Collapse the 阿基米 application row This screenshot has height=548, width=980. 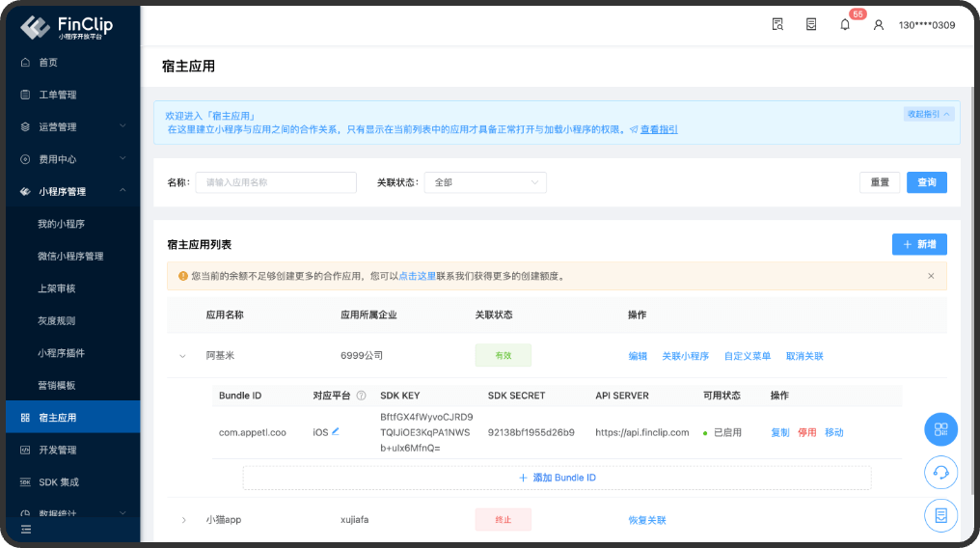click(182, 356)
